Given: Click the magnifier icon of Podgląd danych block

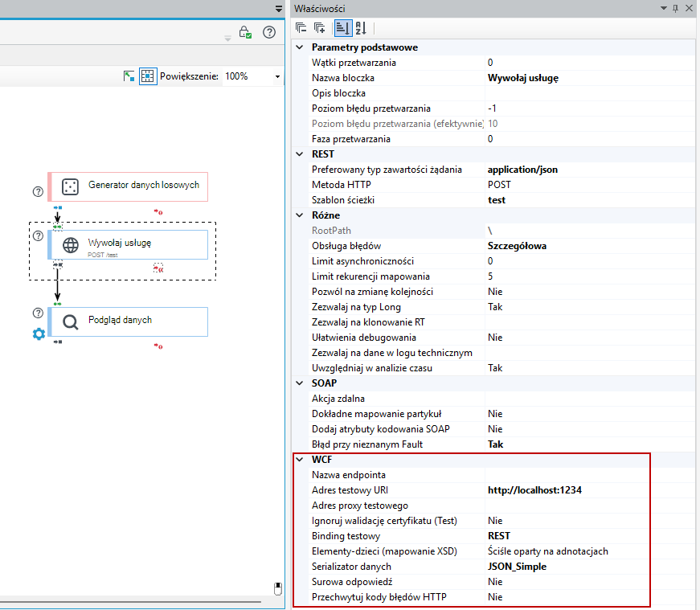Looking at the screenshot, I should coord(71,322).
